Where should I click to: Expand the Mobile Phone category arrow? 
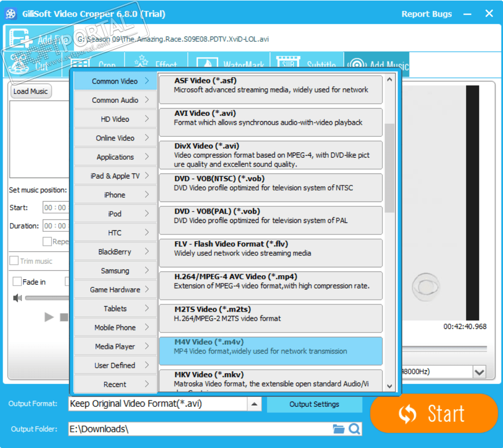(147, 327)
